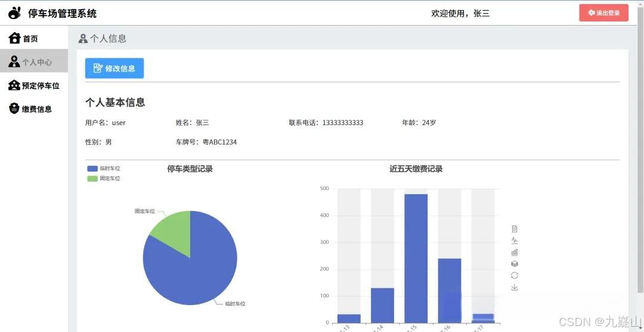Screen dimensions: 644x332
Task: Click the save chart as image icon
Action: (514, 287)
